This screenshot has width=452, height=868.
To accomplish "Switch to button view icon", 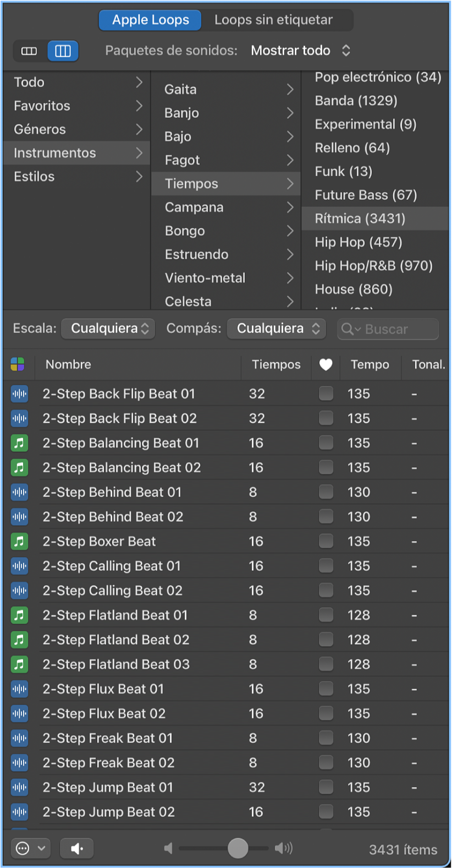I will (x=29, y=51).
